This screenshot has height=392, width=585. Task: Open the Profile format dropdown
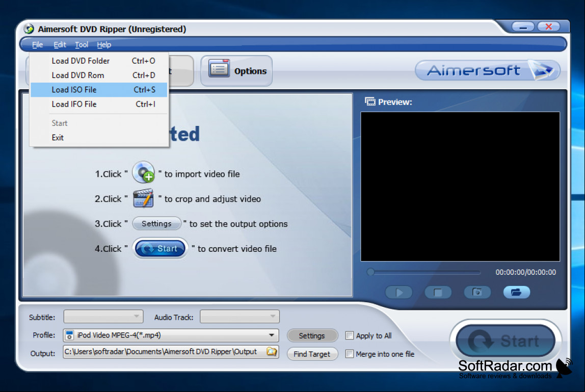[x=171, y=335]
